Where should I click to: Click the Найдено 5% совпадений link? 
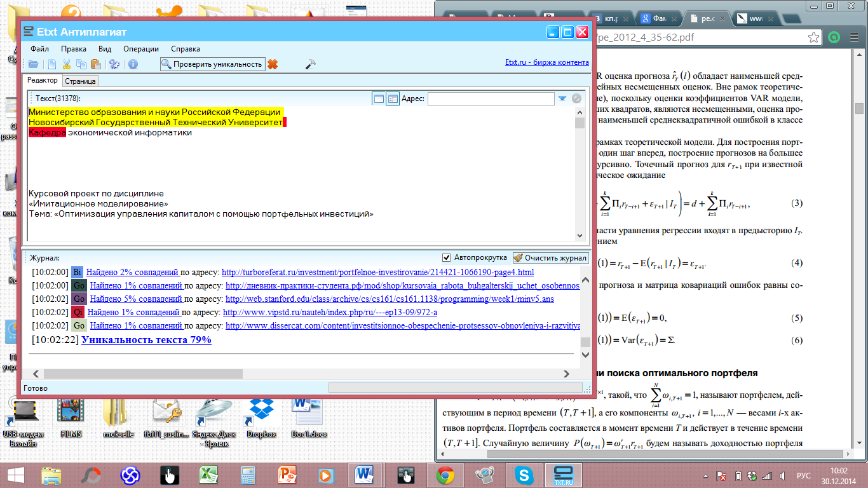coord(135,299)
